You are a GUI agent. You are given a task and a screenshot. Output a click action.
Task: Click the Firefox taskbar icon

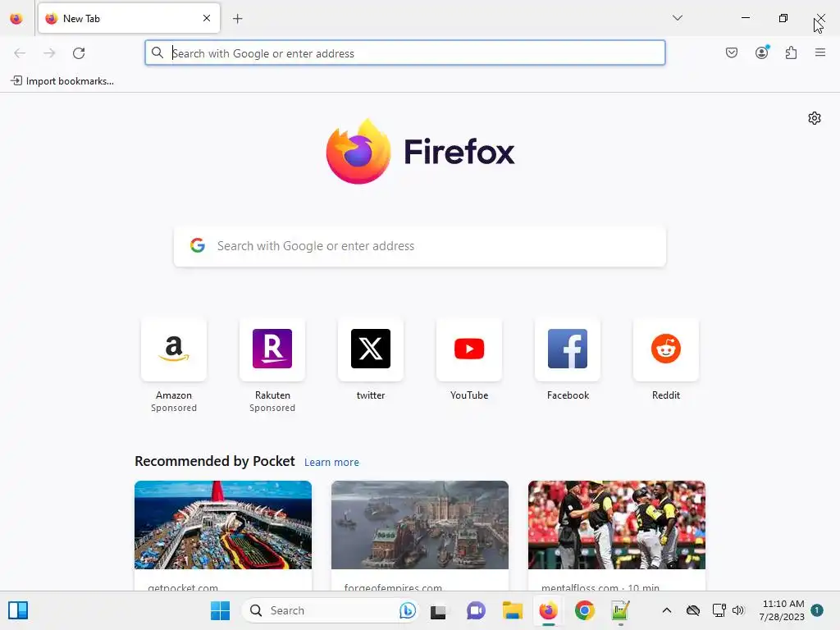pyautogui.click(x=548, y=610)
